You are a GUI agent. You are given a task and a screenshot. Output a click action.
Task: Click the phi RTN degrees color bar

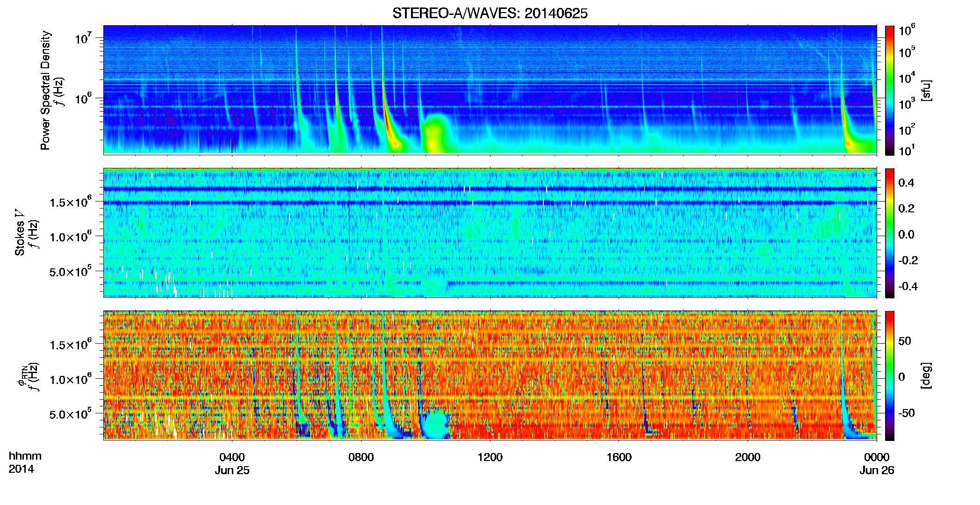click(x=890, y=375)
